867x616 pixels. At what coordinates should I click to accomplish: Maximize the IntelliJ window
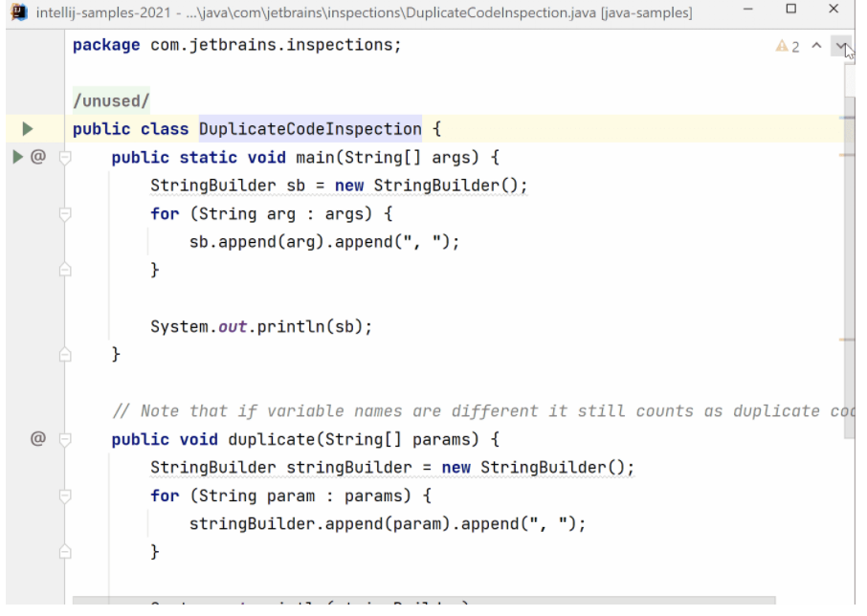791,11
